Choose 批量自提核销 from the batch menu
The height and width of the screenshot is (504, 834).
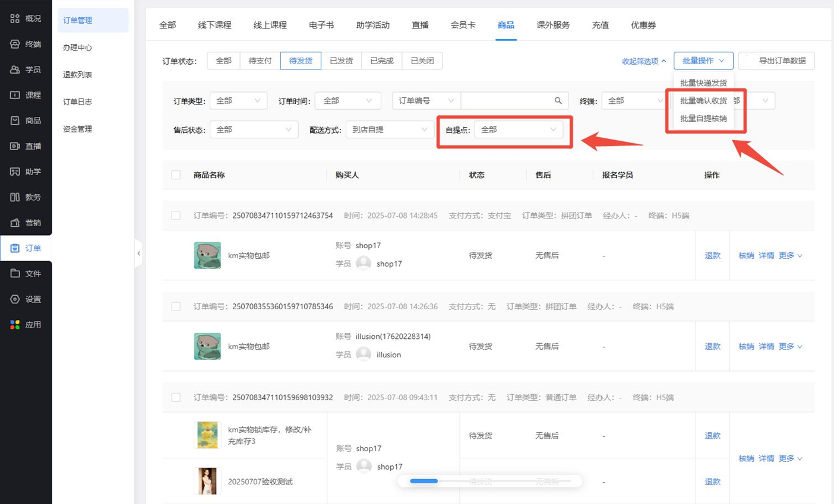pos(703,118)
